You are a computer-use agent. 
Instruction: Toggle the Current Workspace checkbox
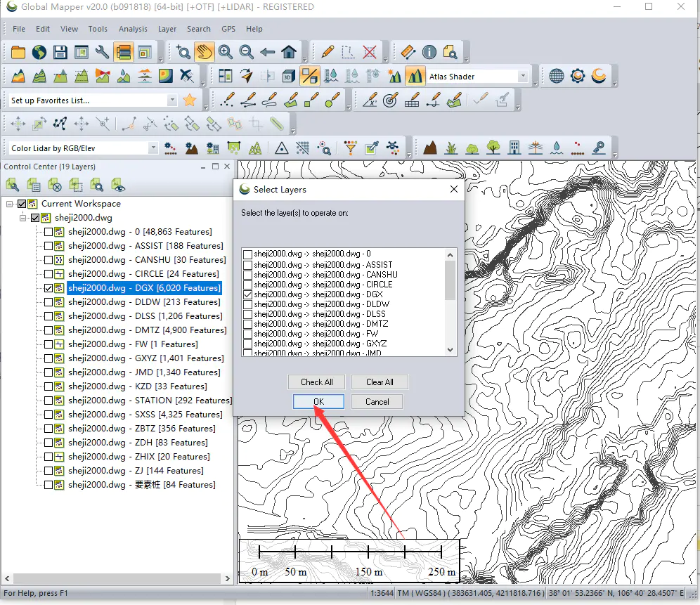21,204
